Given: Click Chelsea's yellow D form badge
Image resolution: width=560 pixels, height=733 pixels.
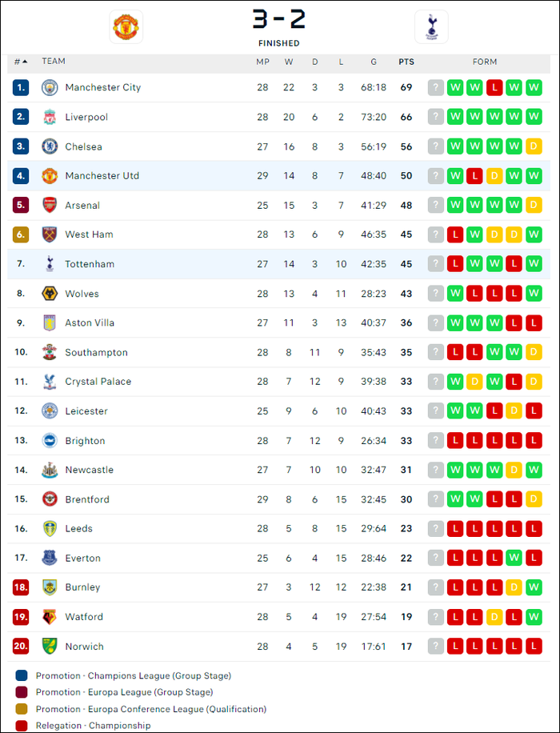Looking at the screenshot, I should (534, 146).
